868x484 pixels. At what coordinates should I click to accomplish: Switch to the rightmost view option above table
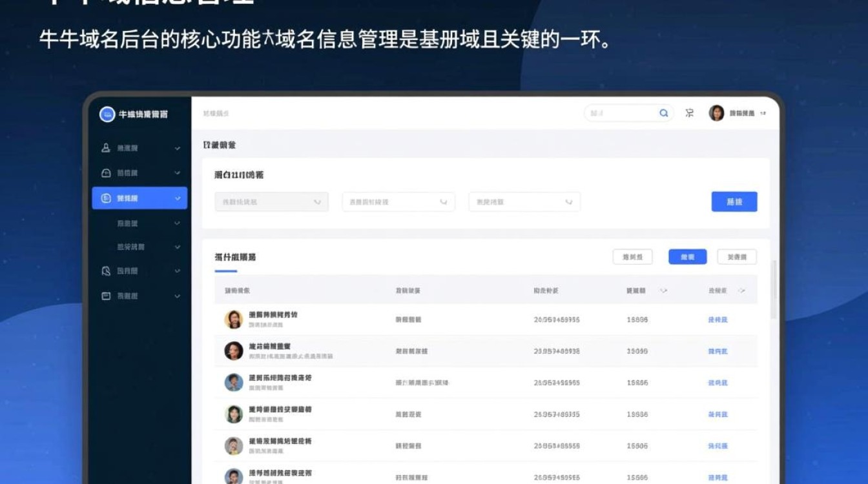[736, 256]
